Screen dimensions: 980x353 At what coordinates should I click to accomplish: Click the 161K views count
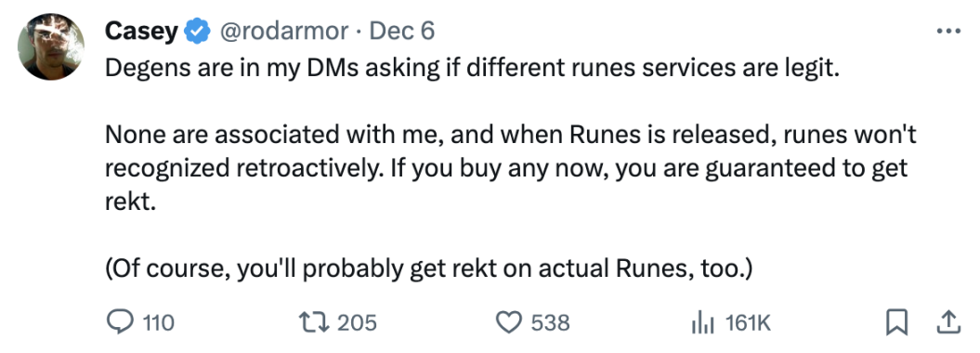(748, 323)
